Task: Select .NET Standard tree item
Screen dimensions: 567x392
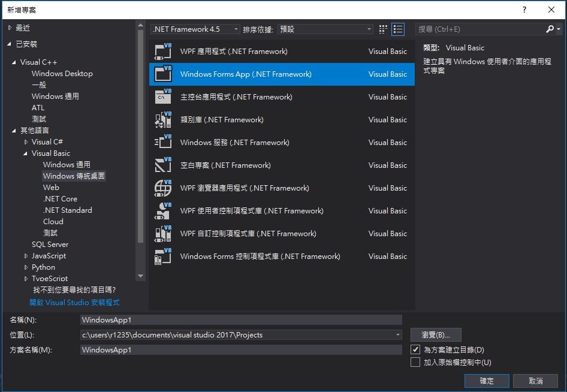Action: pyautogui.click(x=67, y=210)
